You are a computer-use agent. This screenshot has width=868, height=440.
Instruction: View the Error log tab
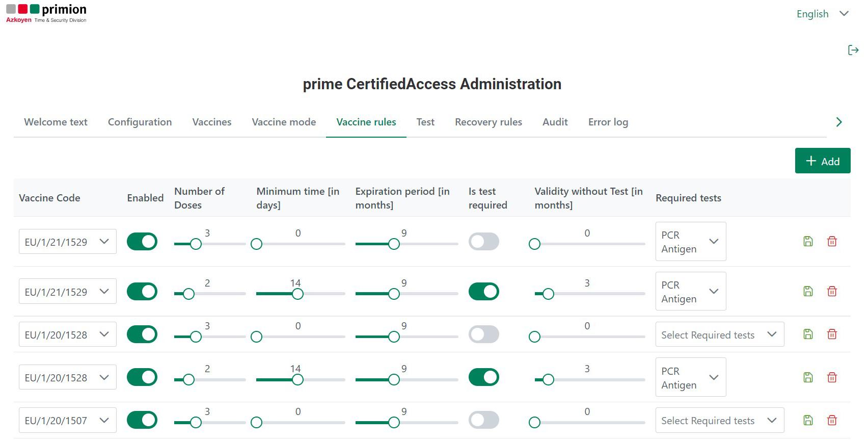click(608, 122)
